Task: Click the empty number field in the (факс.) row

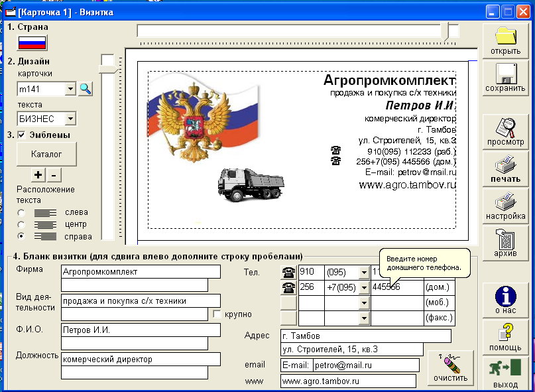Action: (x=397, y=318)
